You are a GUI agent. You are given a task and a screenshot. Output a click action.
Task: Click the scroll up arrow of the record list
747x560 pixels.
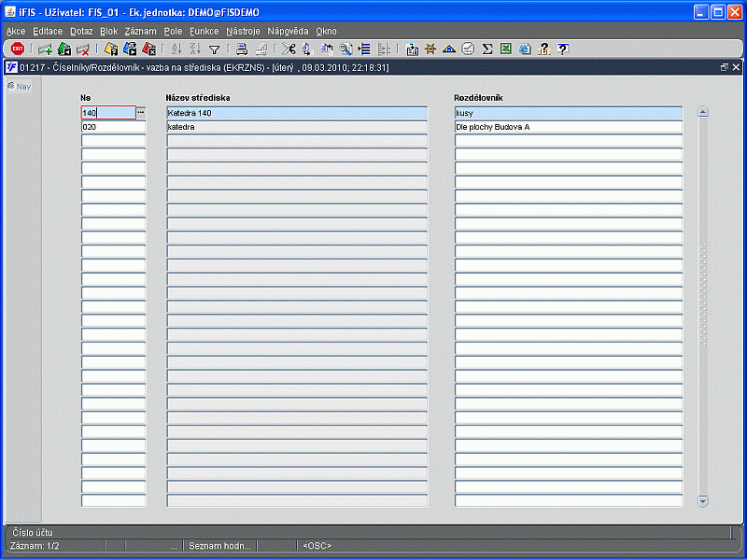coord(703,112)
